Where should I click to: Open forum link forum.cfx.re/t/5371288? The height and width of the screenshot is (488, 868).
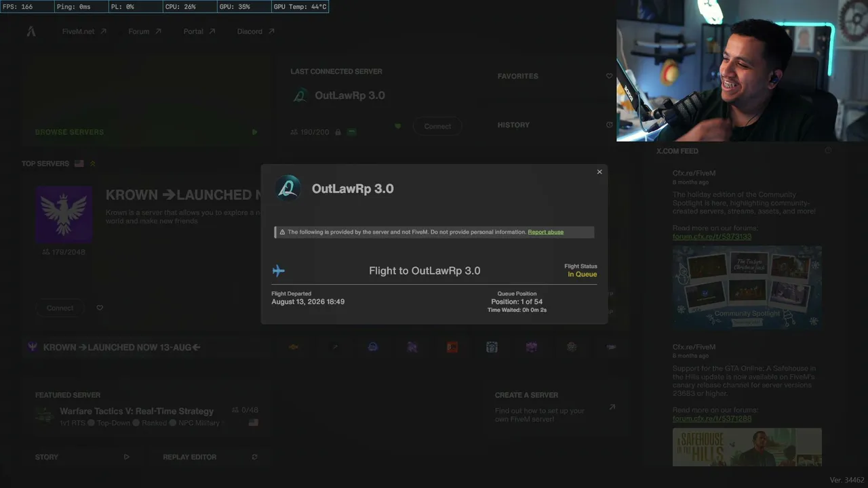[x=712, y=419]
